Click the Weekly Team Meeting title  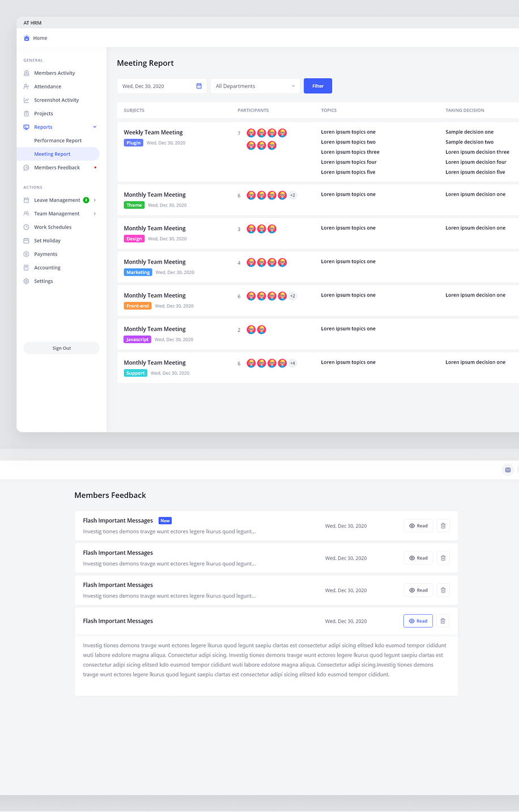154,133
